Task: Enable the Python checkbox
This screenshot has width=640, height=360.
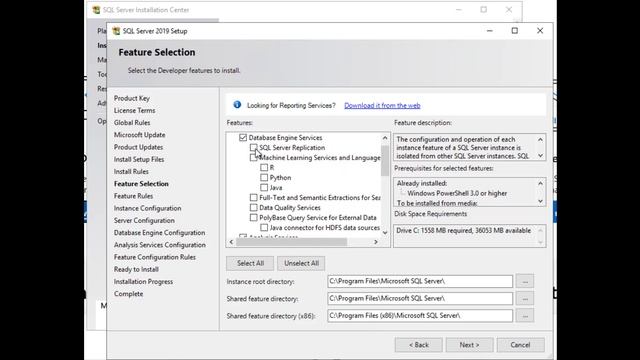Action: [264, 178]
